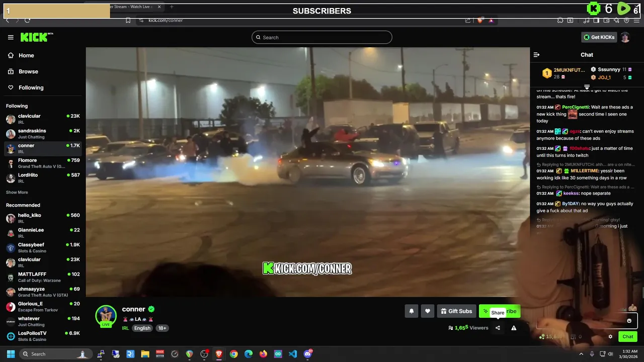Open Visual Studio Code from taskbar
The height and width of the screenshot is (362, 644).
coord(293,354)
